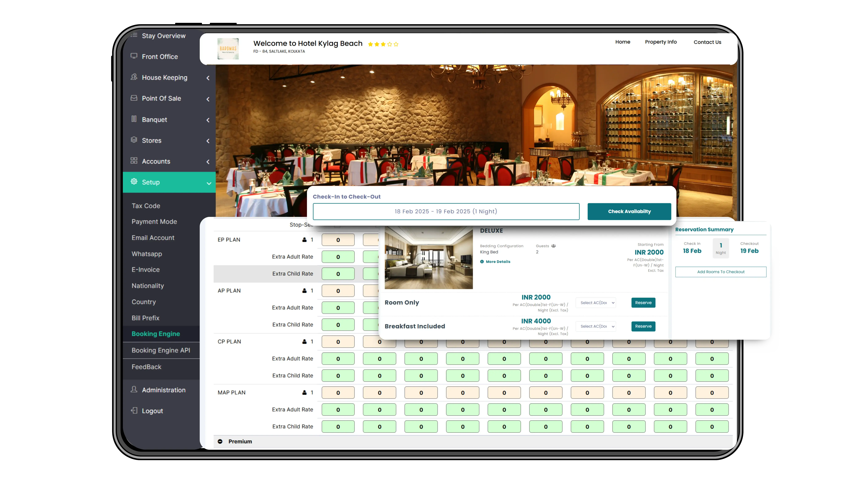This screenshot has height=483, width=868.
Task: Click the Banquet sidebar icon
Action: (134, 119)
